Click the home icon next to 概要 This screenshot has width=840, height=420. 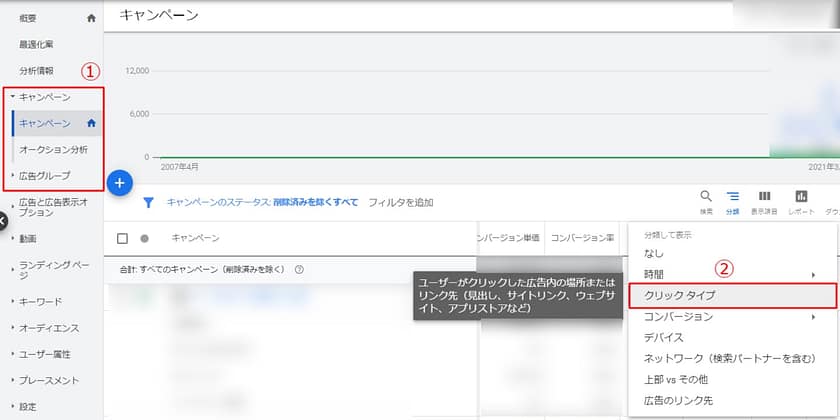click(92, 18)
